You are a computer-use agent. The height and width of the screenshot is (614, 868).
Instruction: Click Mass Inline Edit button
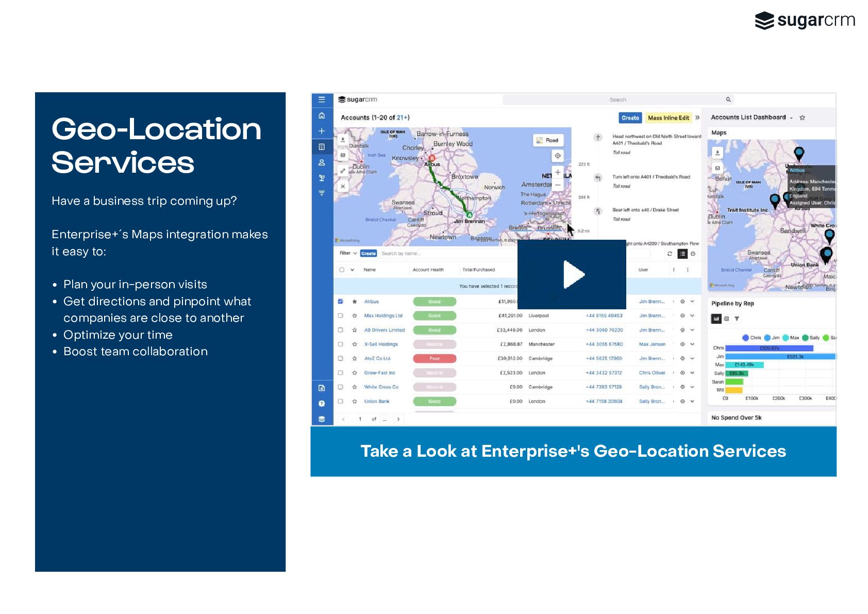point(668,118)
